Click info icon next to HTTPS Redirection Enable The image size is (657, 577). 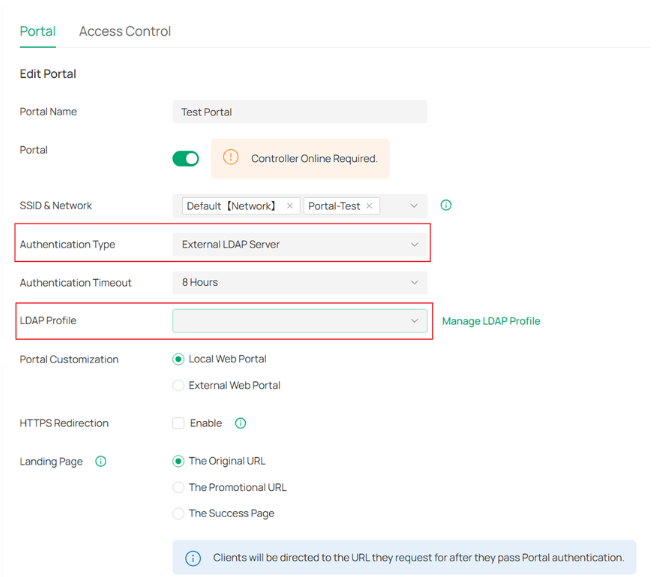click(240, 423)
